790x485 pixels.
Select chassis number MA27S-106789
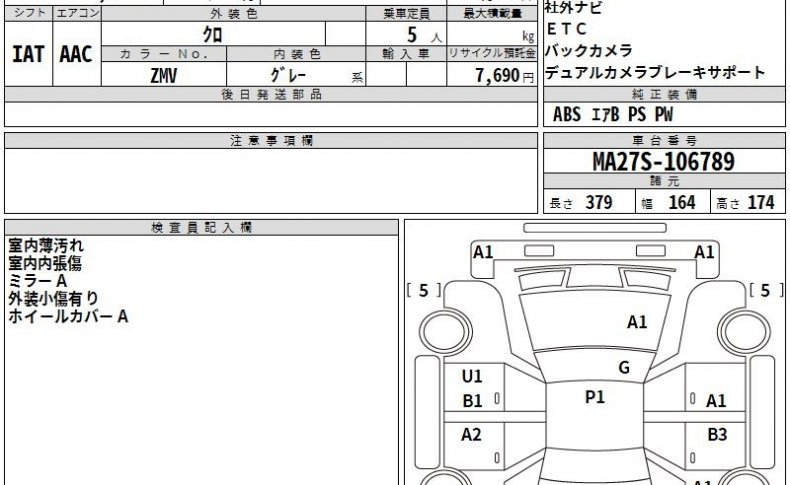click(664, 162)
